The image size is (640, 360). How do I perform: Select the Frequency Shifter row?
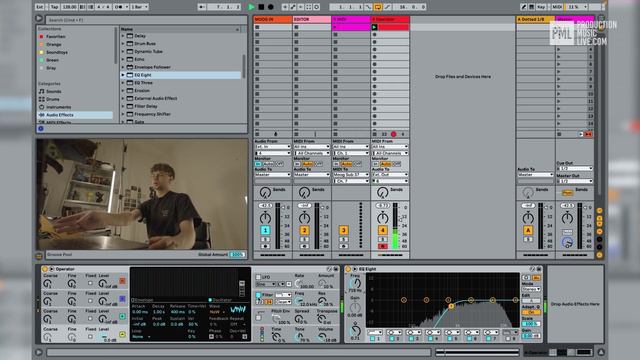(181, 114)
